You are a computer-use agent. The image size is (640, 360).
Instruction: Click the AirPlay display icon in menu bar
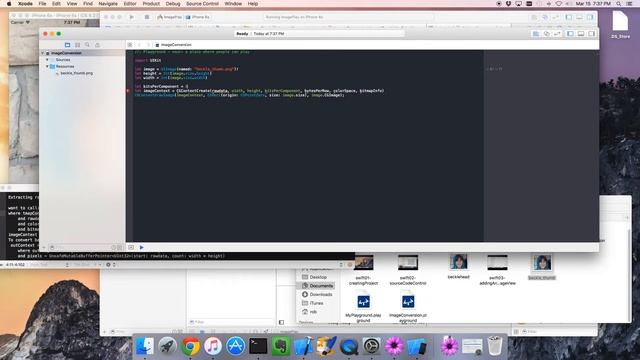(x=518, y=4)
